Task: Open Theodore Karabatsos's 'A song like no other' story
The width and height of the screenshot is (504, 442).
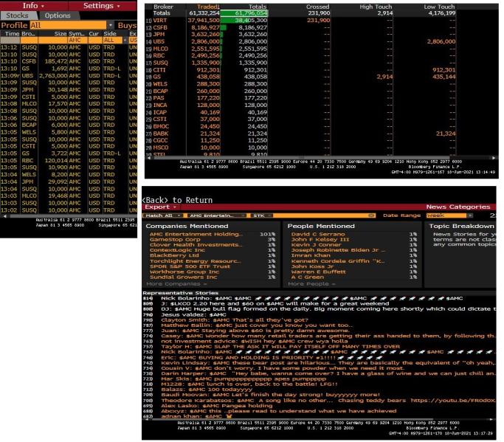Action: 328,400
